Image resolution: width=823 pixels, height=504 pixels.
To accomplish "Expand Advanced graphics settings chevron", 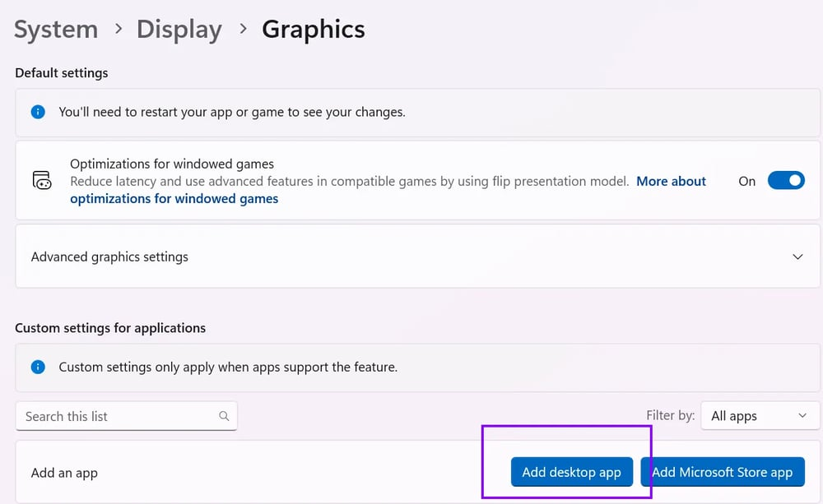I will click(x=797, y=257).
